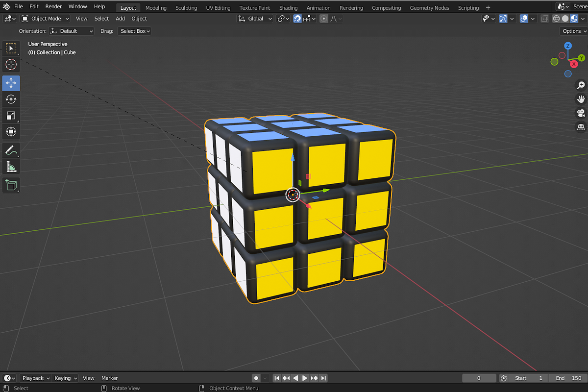Open editor type dropdown in viewport header

[10, 19]
